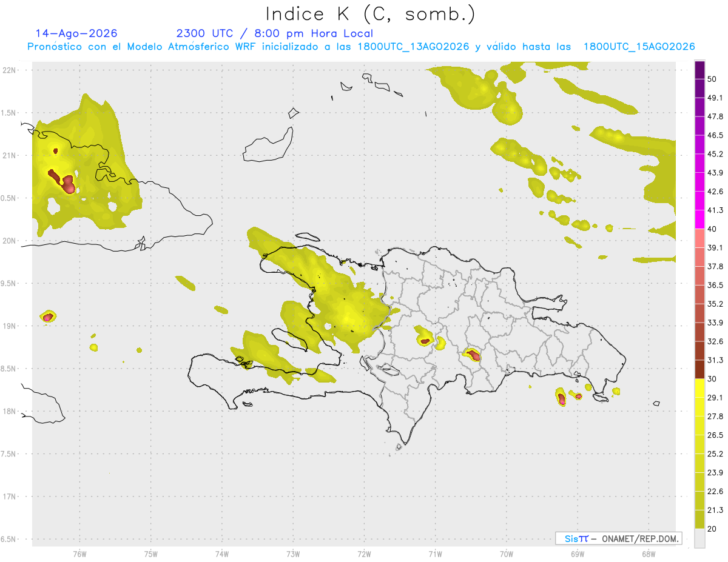Image resolution: width=728 pixels, height=562 pixels.
Task: Click the colorbar value 20
Action: coord(713,529)
